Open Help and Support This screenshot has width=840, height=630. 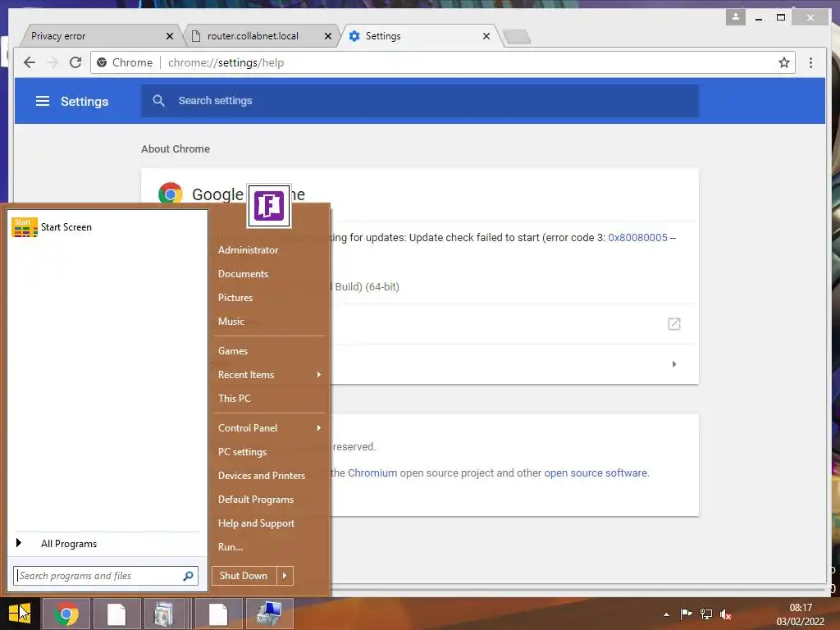pos(256,523)
